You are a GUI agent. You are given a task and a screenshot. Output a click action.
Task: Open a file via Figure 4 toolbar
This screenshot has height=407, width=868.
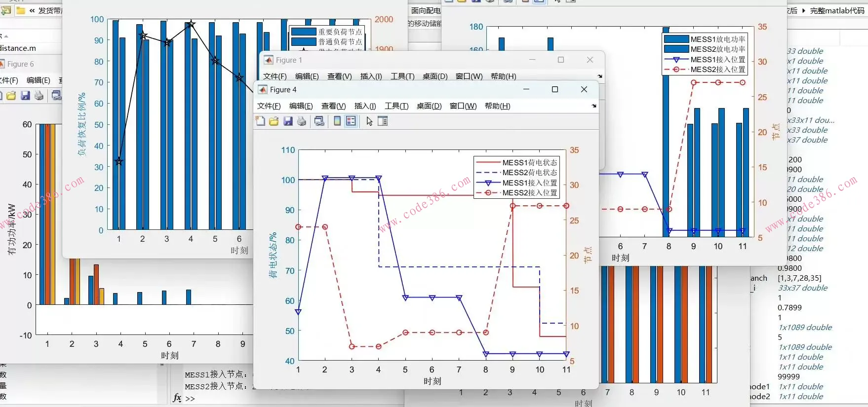pos(274,121)
